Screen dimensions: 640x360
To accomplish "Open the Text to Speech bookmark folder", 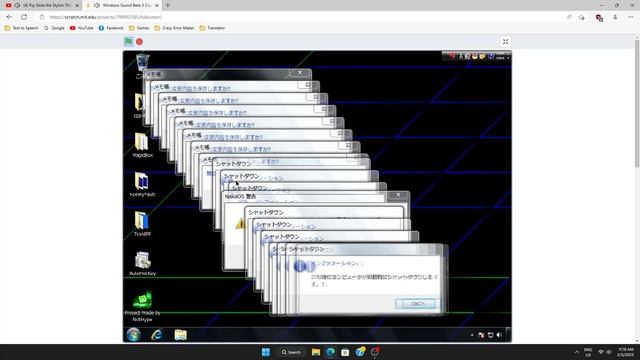I will click(x=22, y=28).
